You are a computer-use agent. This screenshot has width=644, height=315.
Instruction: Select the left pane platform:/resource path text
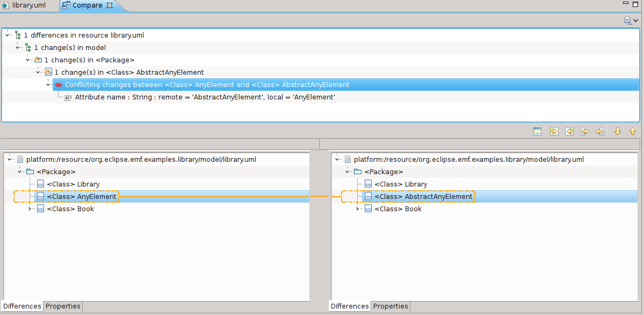pos(141,159)
